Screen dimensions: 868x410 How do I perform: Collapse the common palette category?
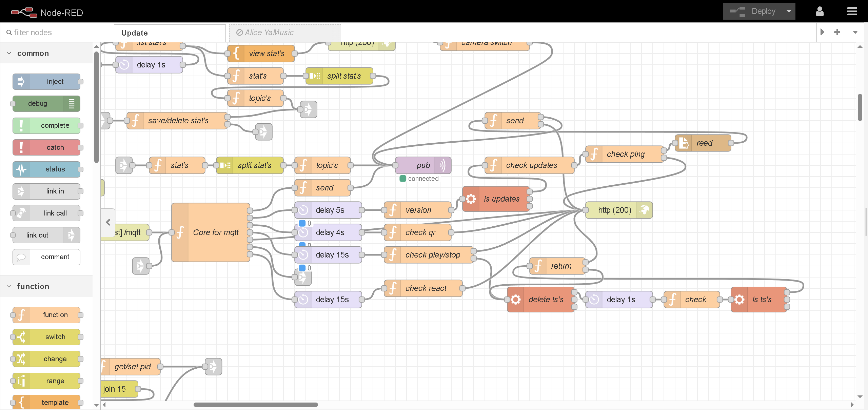point(9,54)
